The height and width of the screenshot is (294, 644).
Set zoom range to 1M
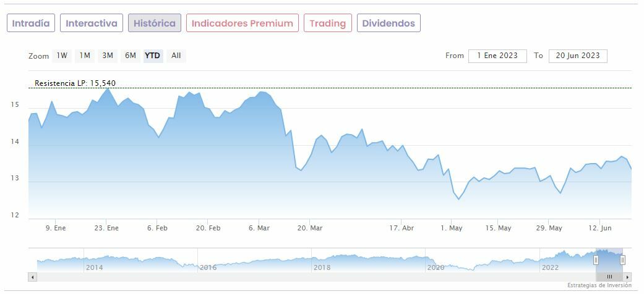pyautogui.click(x=85, y=56)
